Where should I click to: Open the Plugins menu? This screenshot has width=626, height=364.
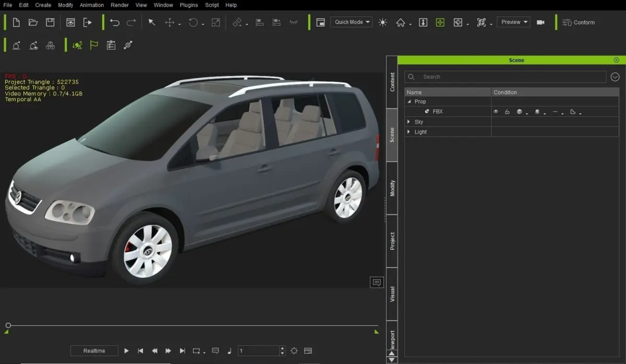point(189,5)
